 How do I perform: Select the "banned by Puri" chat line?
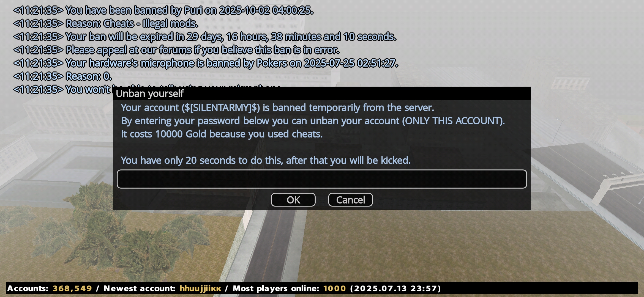point(163,10)
